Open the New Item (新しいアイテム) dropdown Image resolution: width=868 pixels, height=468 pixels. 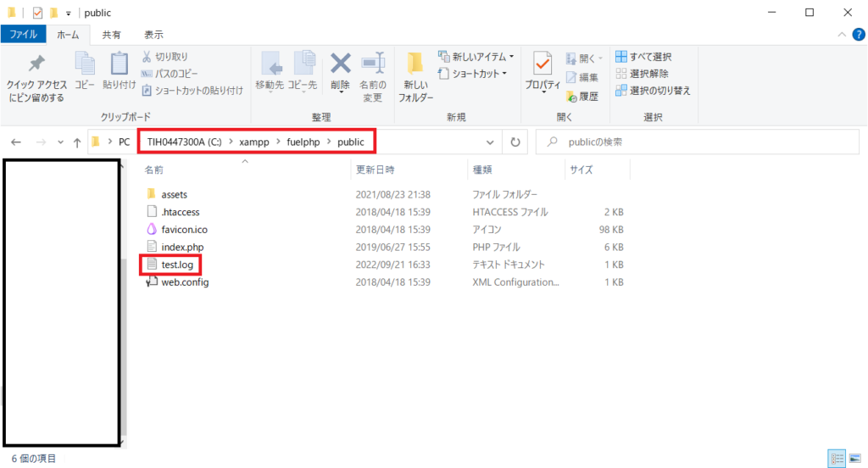pos(476,57)
